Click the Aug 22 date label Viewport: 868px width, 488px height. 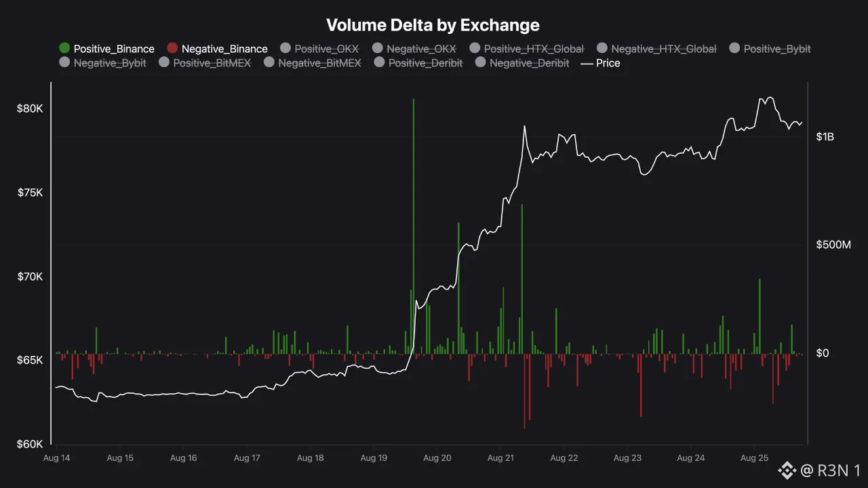click(564, 458)
